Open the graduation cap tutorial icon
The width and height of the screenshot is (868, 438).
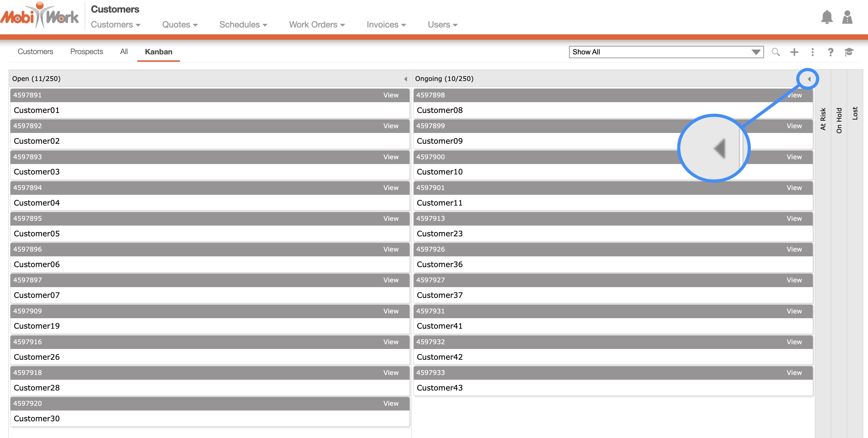tap(849, 52)
